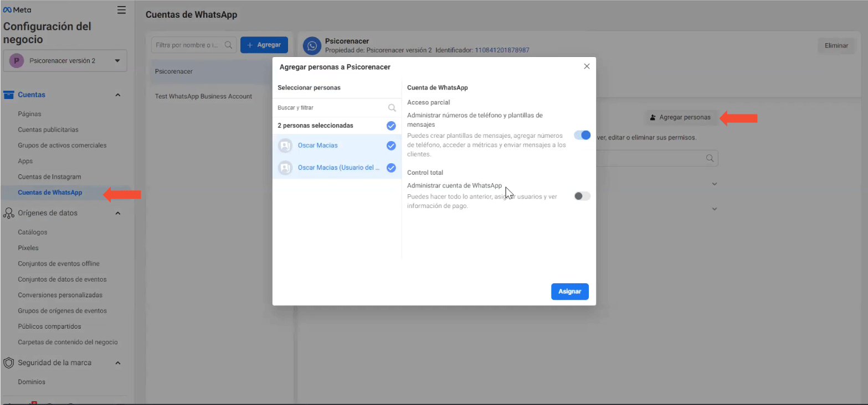Image resolution: width=868 pixels, height=405 pixels.
Task: Click the Asignar button
Action: pos(569,292)
